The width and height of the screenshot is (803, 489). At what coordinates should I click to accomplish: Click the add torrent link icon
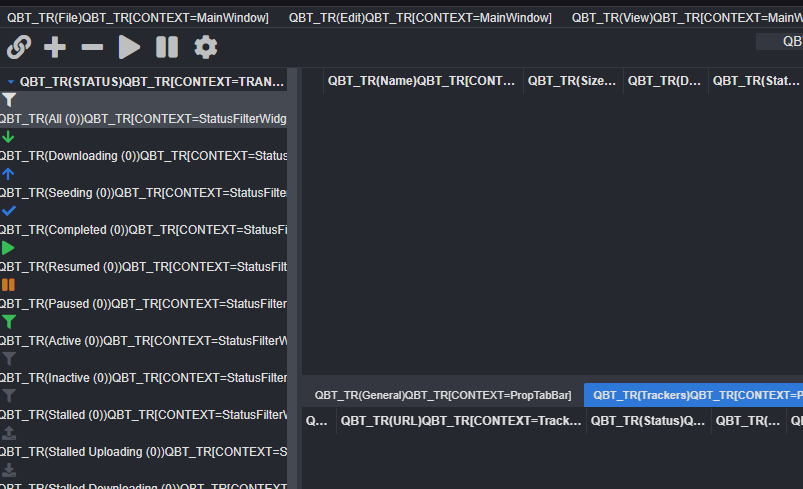[19, 47]
